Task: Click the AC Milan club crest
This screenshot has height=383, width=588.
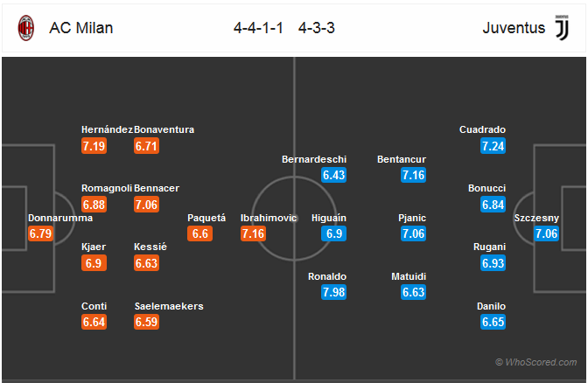Action: pyautogui.click(x=26, y=28)
